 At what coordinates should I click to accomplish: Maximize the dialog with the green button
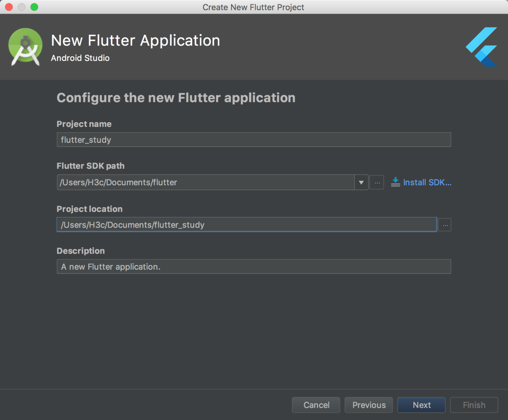(34, 7)
